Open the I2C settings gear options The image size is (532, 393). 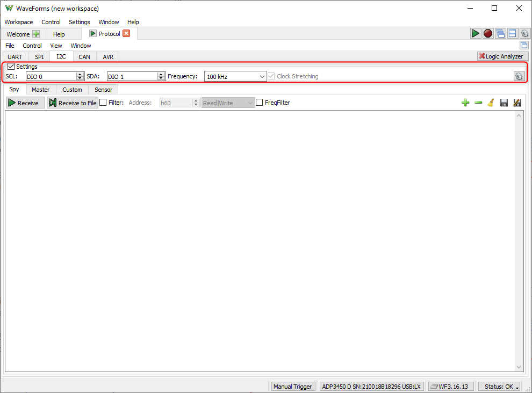coord(519,76)
